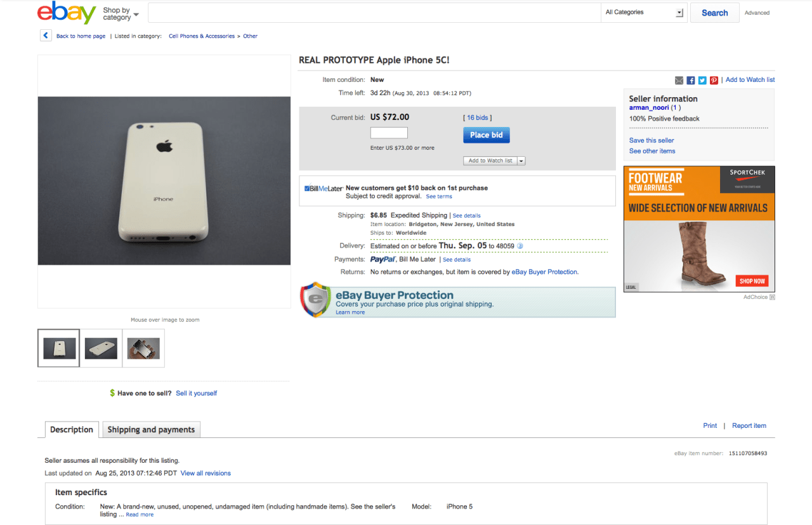Click the AdChoice icon below the ad
The width and height of the screenshot is (812, 525).
[772, 297]
